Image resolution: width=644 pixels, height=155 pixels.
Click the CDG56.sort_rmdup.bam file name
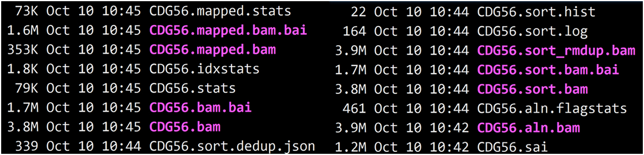556,51
